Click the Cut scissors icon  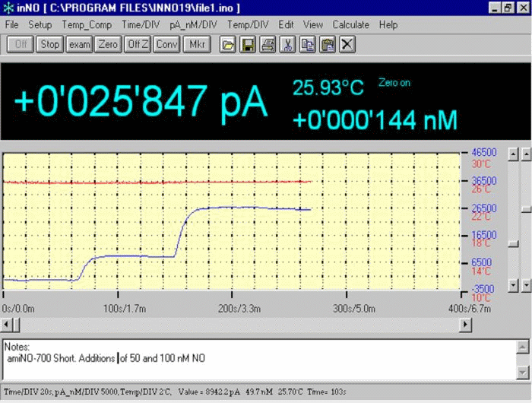[287, 44]
